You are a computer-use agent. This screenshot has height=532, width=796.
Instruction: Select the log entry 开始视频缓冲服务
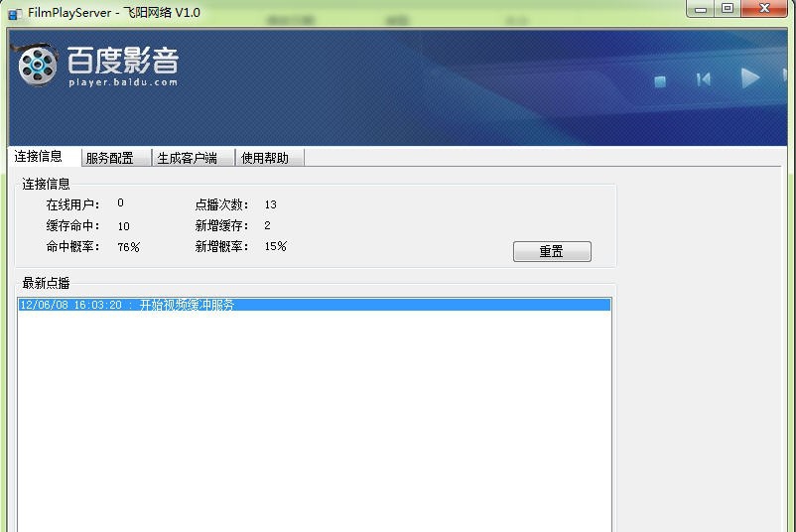pyautogui.click(x=315, y=305)
